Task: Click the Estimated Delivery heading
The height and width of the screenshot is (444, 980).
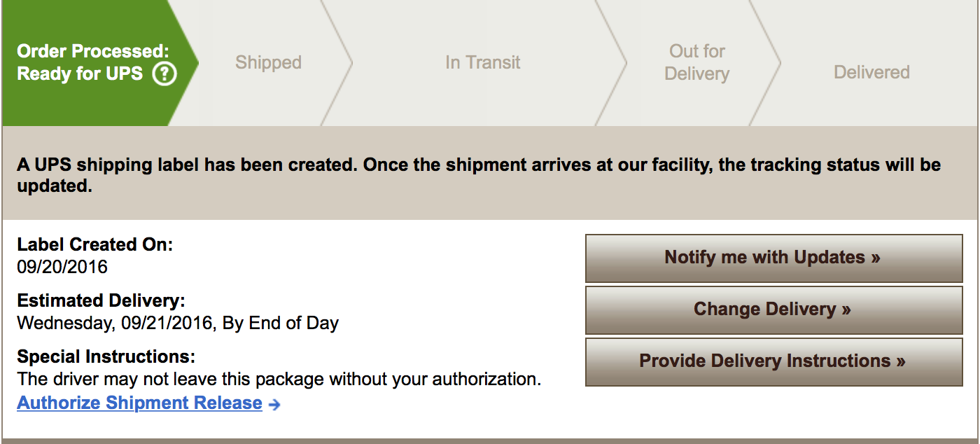Action: click(101, 301)
